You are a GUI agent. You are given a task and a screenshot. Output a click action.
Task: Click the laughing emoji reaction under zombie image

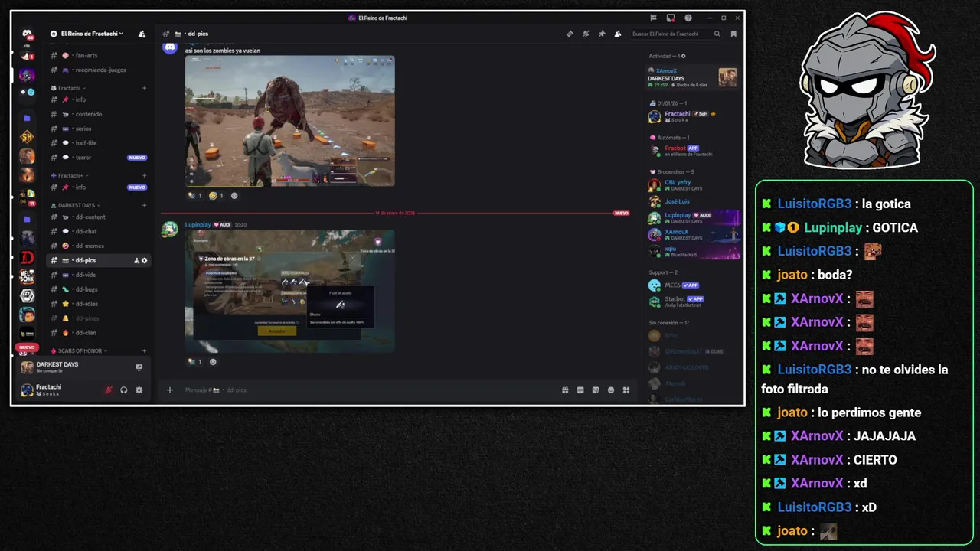[215, 196]
